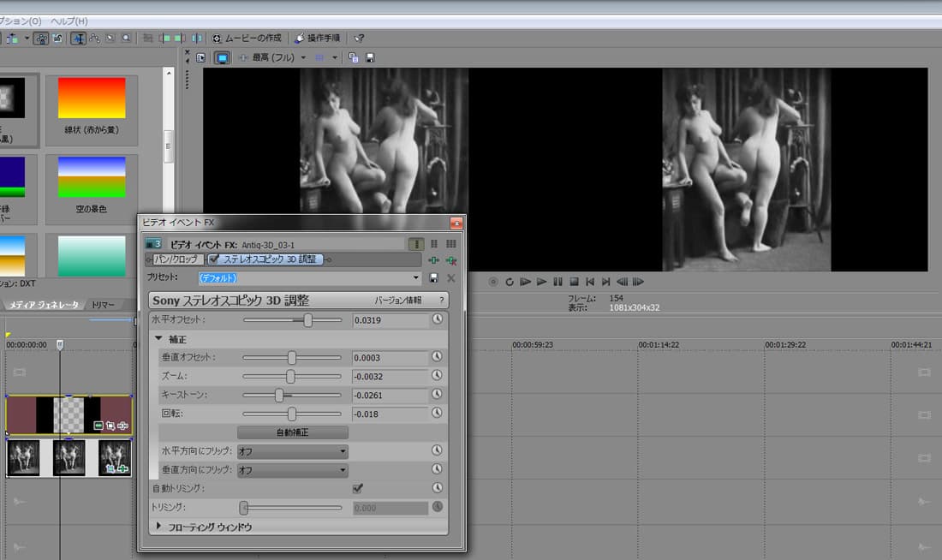Expand the フローティング ウィンドウ section
The width and height of the screenshot is (942, 560).
[159, 527]
